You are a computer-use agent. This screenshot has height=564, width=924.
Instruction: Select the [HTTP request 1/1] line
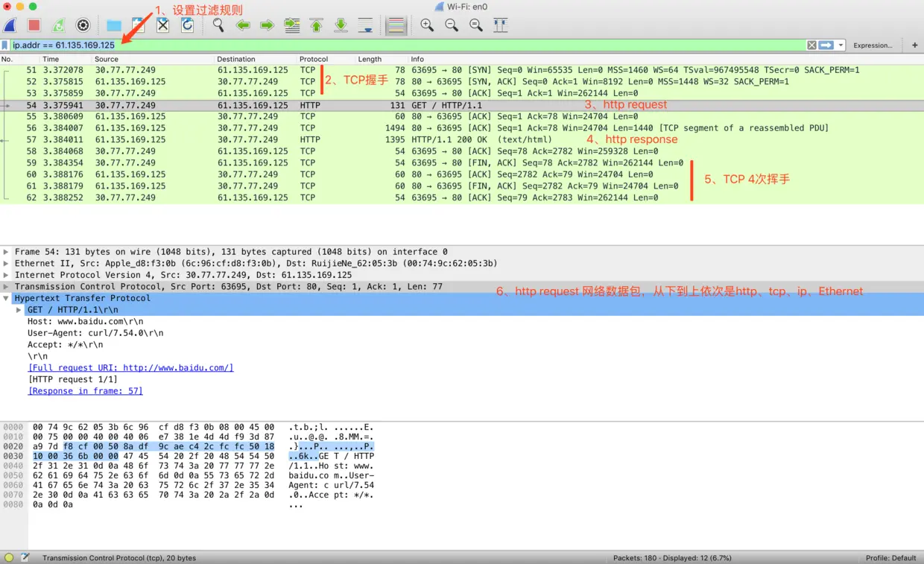pos(73,379)
